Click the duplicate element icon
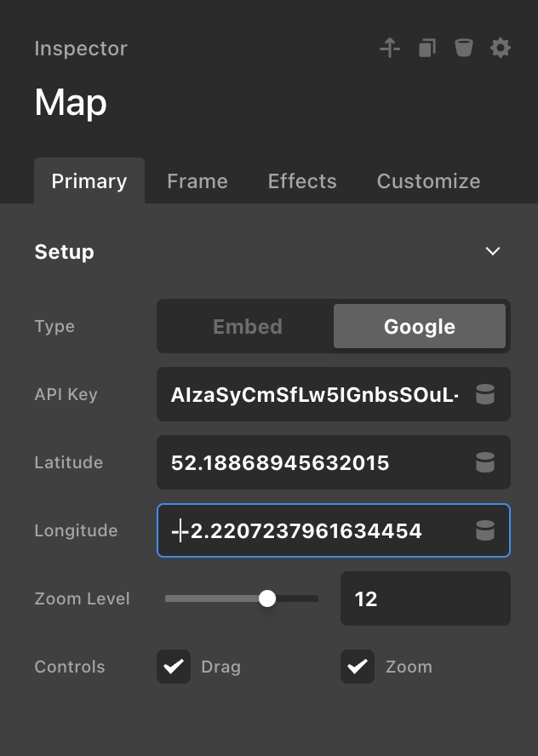Screen dimensions: 538x756 [427, 48]
